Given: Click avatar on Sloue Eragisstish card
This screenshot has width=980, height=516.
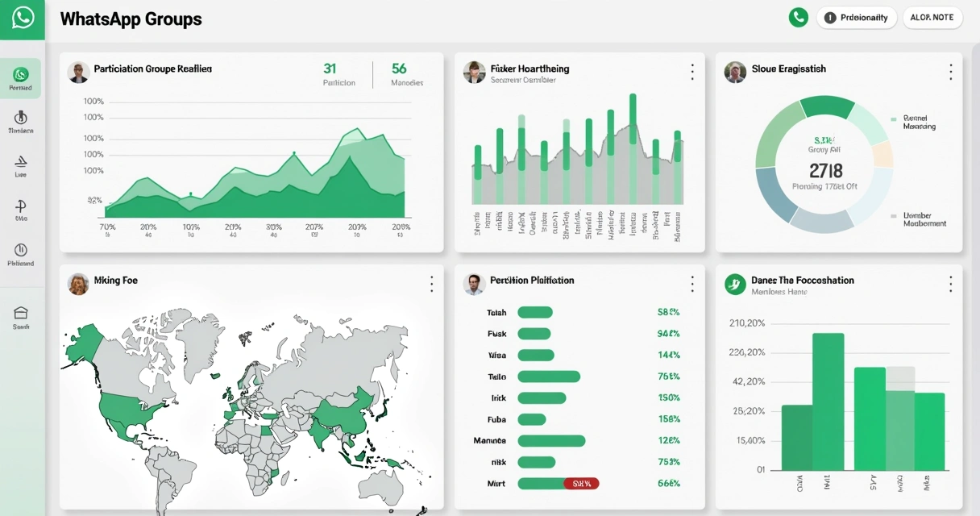Looking at the screenshot, I should point(735,72).
